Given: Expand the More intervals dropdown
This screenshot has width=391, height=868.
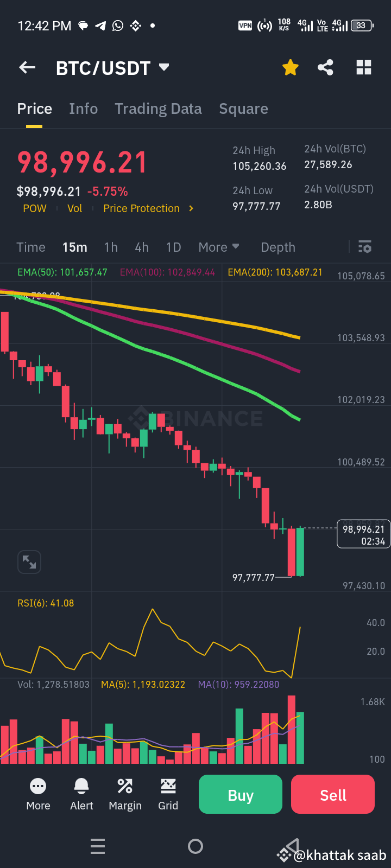Looking at the screenshot, I should [219, 247].
